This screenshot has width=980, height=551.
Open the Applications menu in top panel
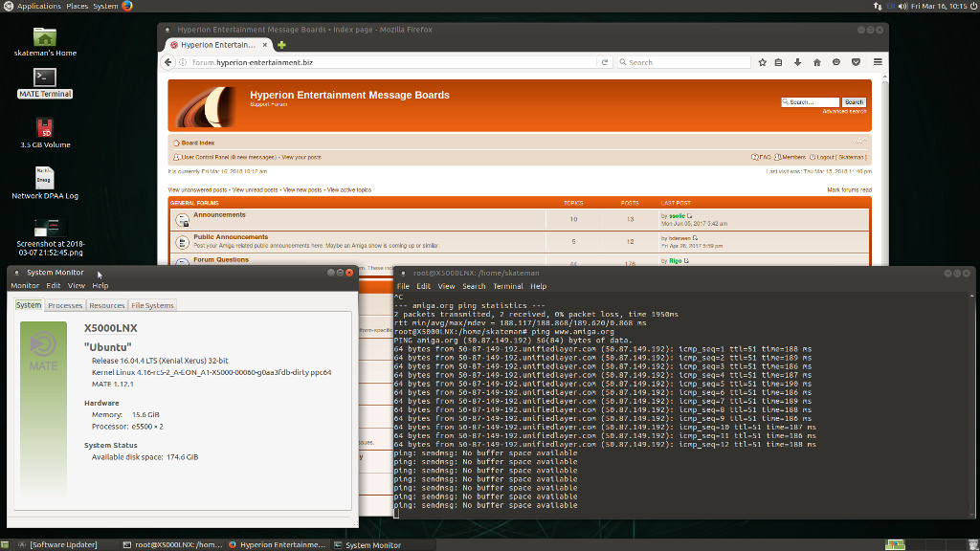pyautogui.click(x=38, y=6)
